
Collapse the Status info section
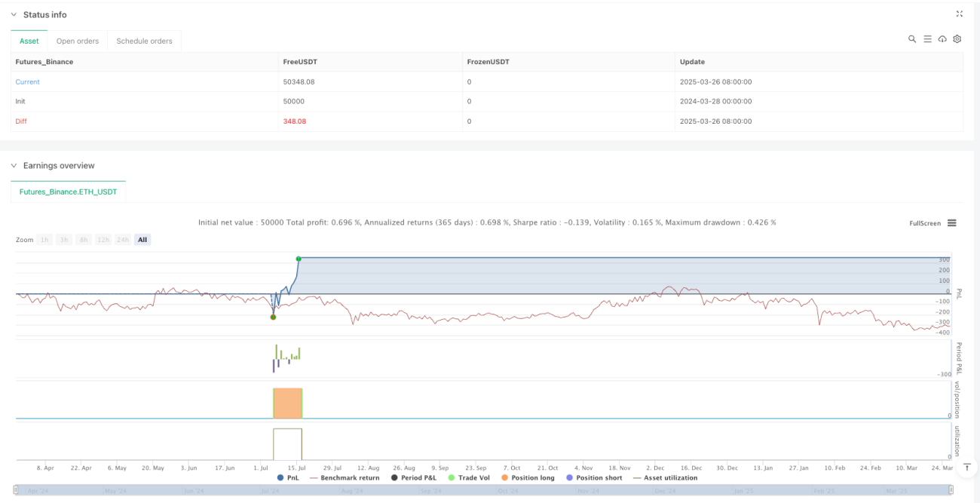tap(14, 14)
